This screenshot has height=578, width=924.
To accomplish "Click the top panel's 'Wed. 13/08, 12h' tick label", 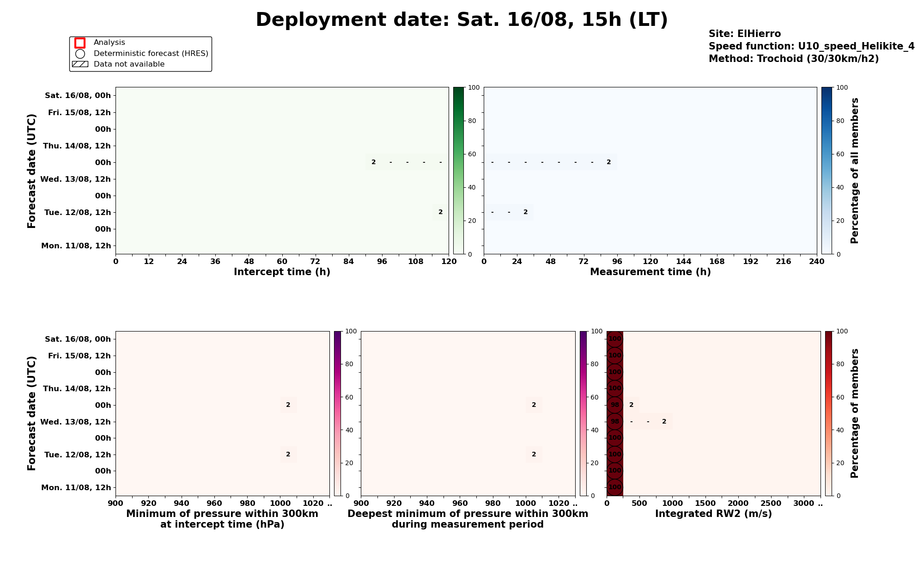I will [76, 179].
